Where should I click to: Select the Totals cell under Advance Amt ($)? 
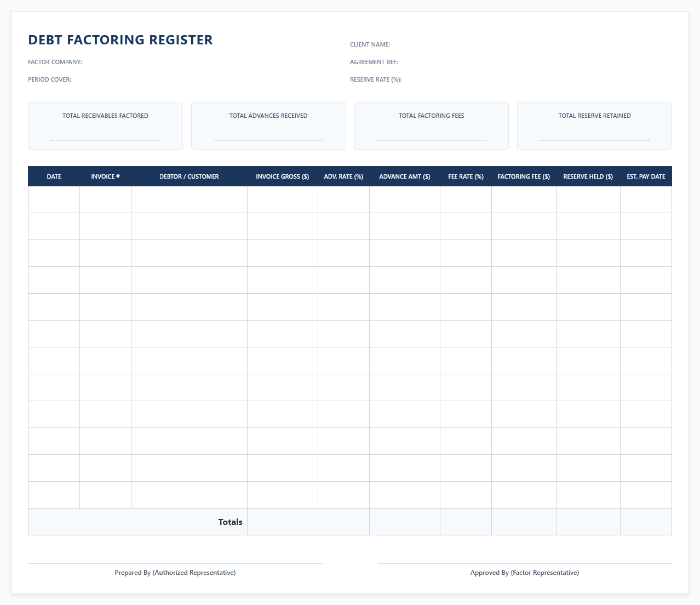[405, 522]
